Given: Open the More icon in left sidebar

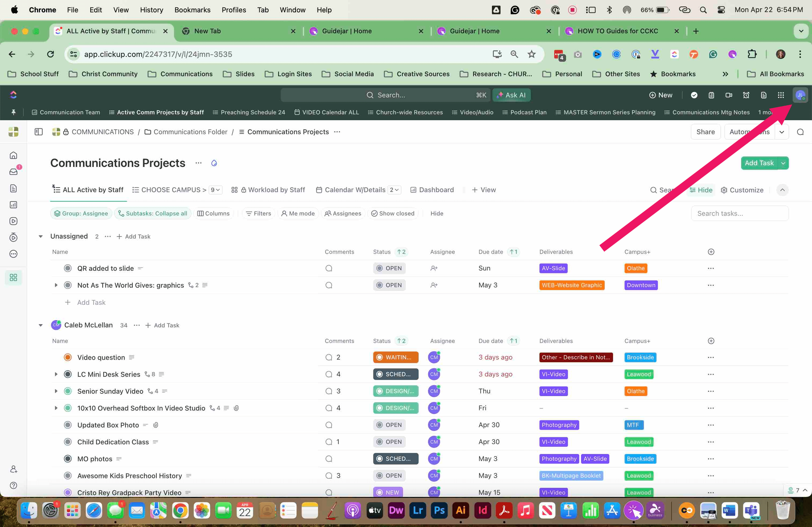Looking at the screenshot, I should tap(13, 254).
